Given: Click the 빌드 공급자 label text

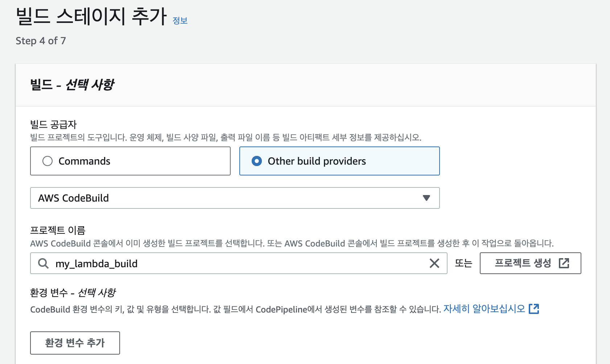Looking at the screenshot, I should point(53,125).
